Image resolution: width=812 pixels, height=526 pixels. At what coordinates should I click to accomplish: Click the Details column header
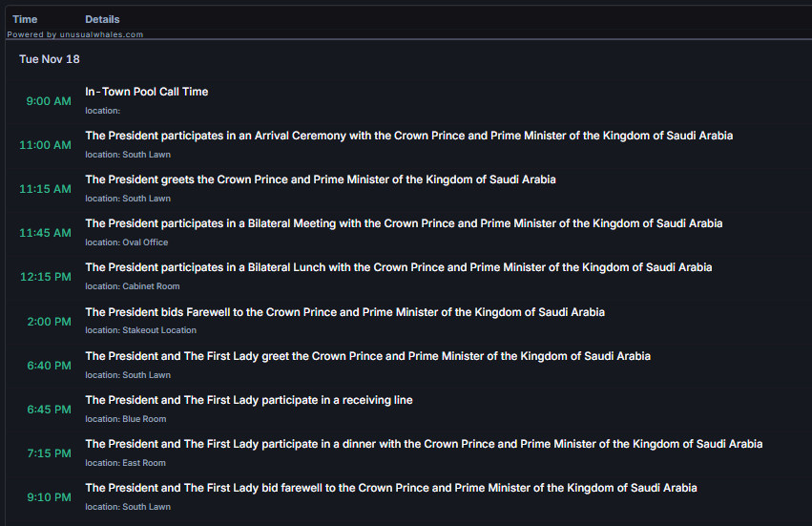click(x=102, y=19)
